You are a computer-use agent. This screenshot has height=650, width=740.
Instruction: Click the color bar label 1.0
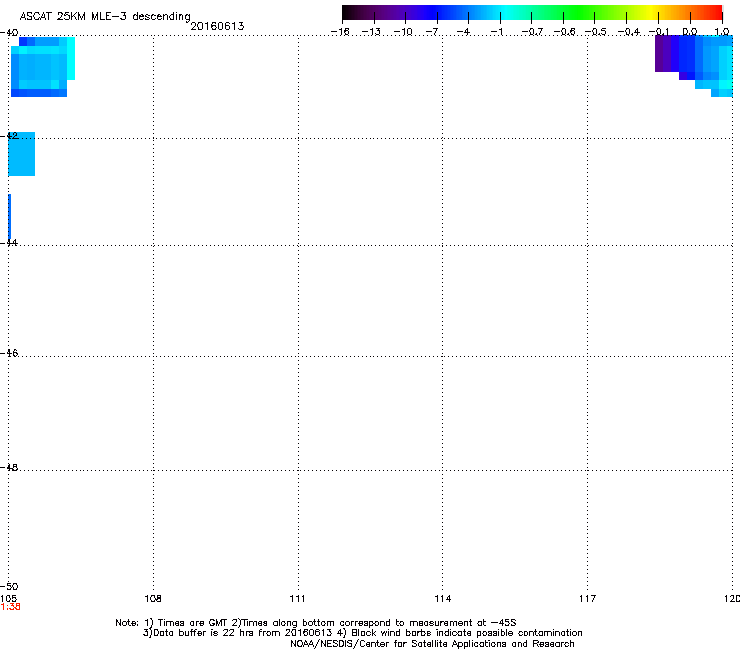tap(722, 32)
